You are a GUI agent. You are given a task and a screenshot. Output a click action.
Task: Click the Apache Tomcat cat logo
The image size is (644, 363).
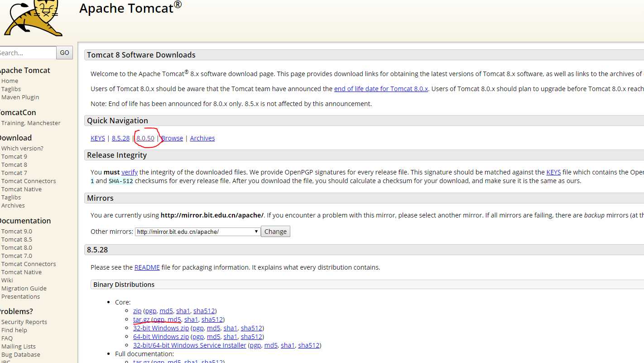33,18
